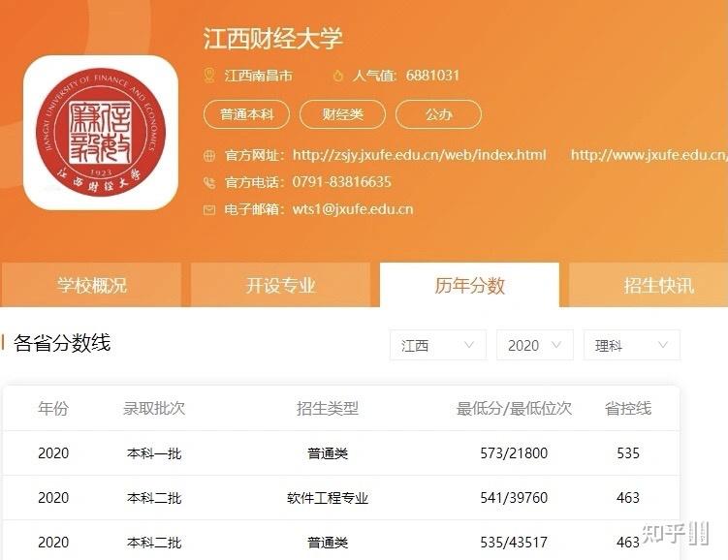Click the chevron in 2020 dropdown
The height and width of the screenshot is (560, 728).
555,345
